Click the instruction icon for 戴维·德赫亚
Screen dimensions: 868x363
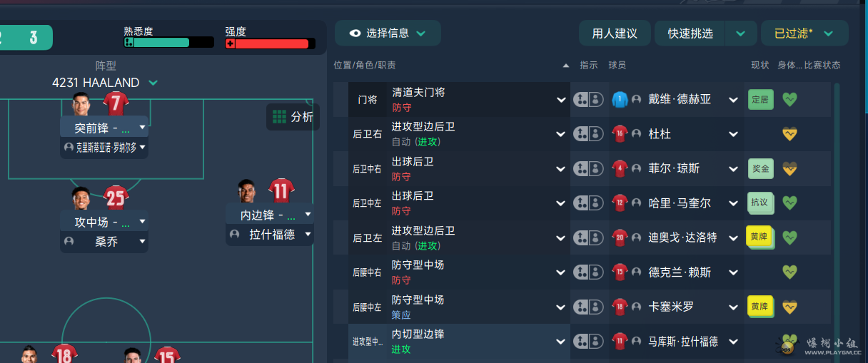pyautogui.click(x=588, y=99)
